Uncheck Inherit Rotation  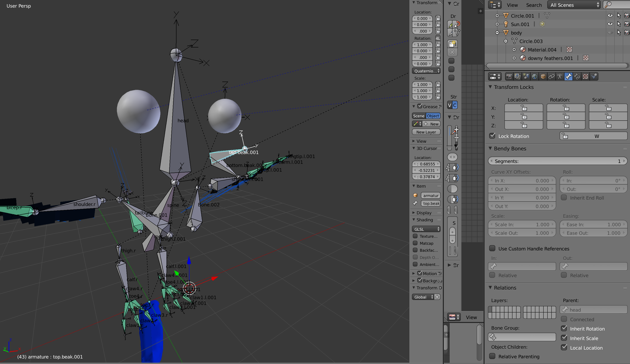[x=564, y=329]
